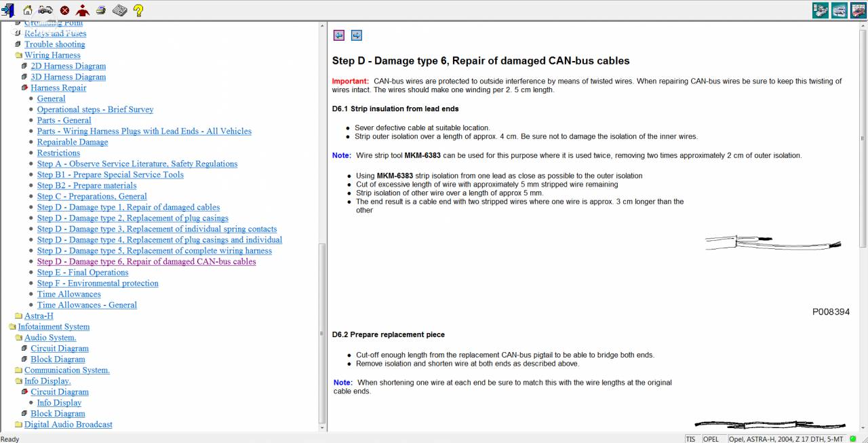Open the vehicle selection car icon
This screenshot has height=443, width=868.
click(45, 10)
